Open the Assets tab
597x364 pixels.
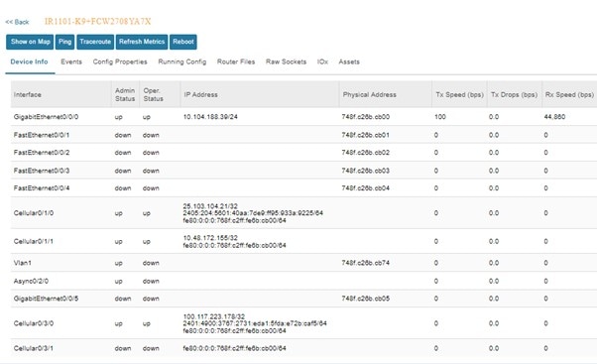coord(349,61)
